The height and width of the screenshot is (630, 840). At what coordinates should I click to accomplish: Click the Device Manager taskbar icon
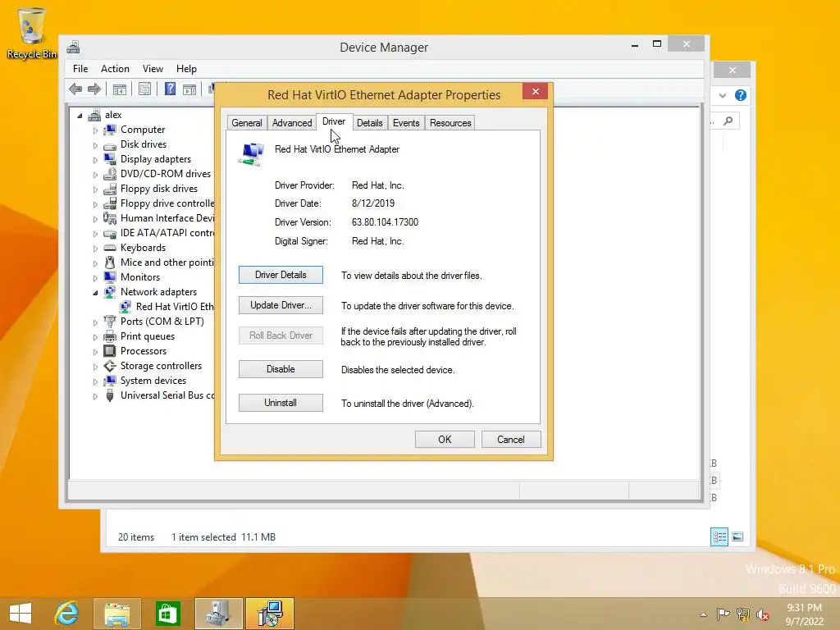[218, 614]
